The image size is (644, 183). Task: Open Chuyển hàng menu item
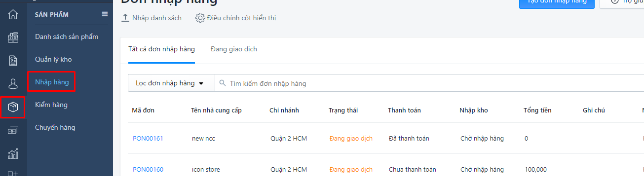click(x=55, y=127)
